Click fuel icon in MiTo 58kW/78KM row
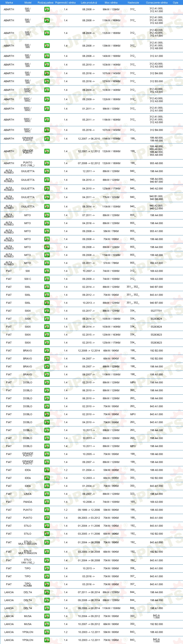183x644 pixels. pyautogui.click(x=47, y=231)
